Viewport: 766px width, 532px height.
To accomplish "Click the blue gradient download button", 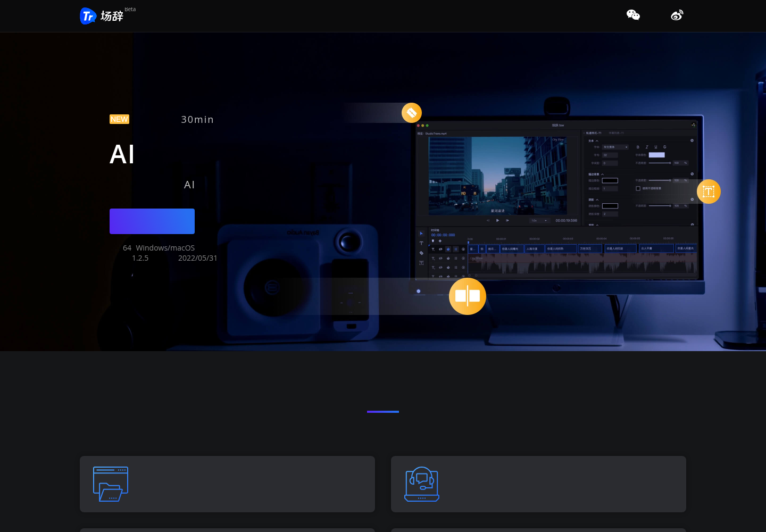I will [152, 221].
